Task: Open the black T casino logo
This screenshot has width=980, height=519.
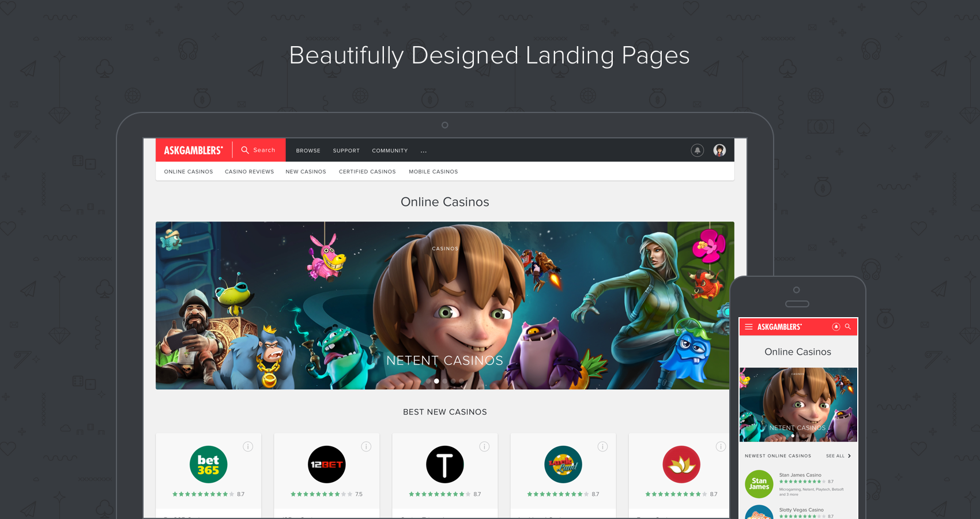Action: pyautogui.click(x=444, y=464)
